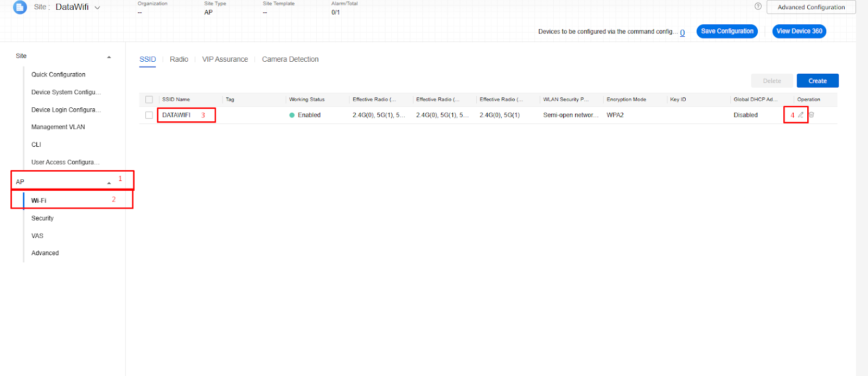This screenshot has width=868, height=376.
Task: Select Wi-Fi under AP
Action: coord(39,200)
